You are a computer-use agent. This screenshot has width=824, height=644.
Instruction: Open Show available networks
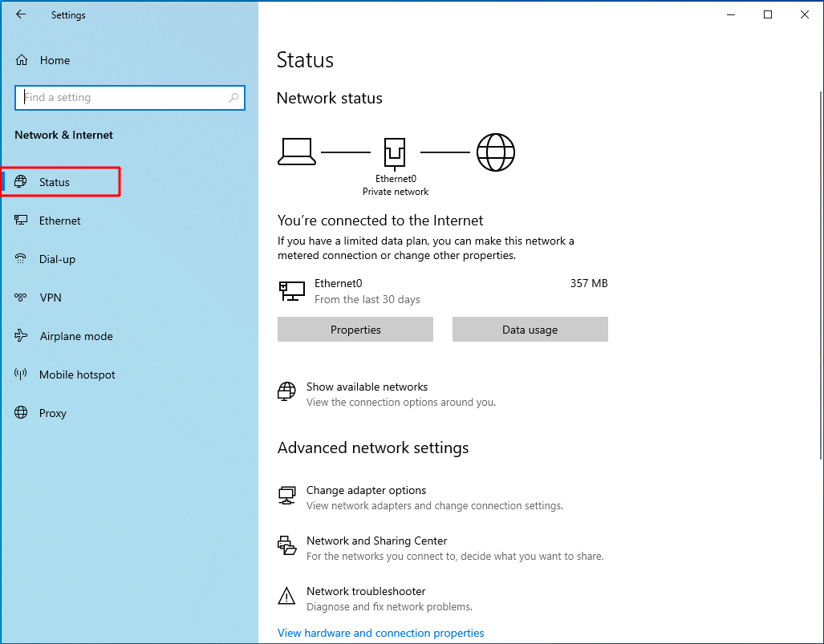pyautogui.click(x=367, y=387)
